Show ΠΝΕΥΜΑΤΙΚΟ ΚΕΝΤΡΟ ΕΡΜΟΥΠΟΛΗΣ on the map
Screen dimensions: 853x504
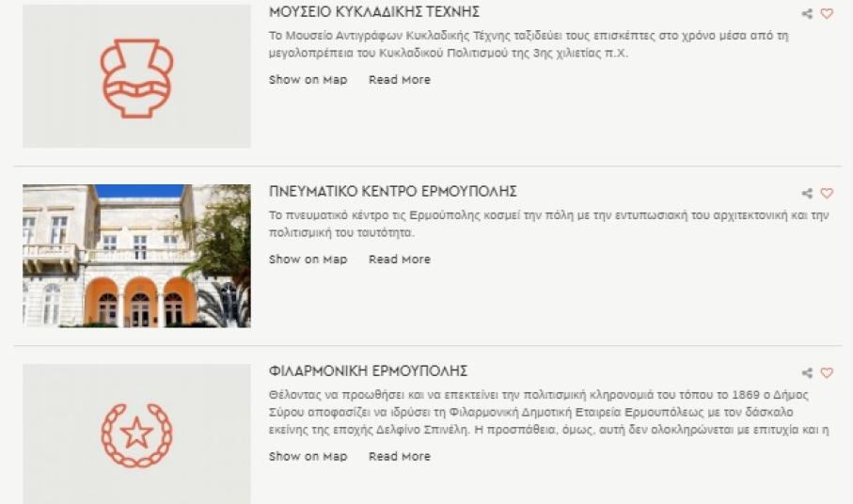308,260
